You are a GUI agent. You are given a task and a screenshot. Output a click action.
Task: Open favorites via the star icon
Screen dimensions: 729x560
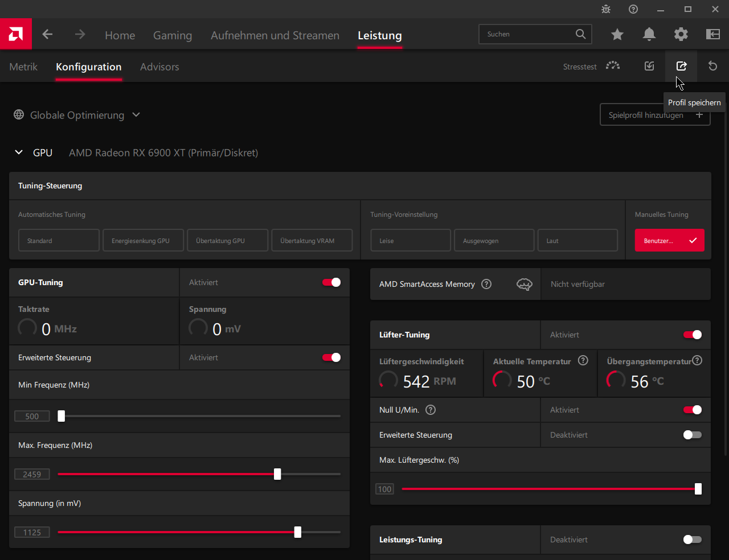click(x=617, y=35)
